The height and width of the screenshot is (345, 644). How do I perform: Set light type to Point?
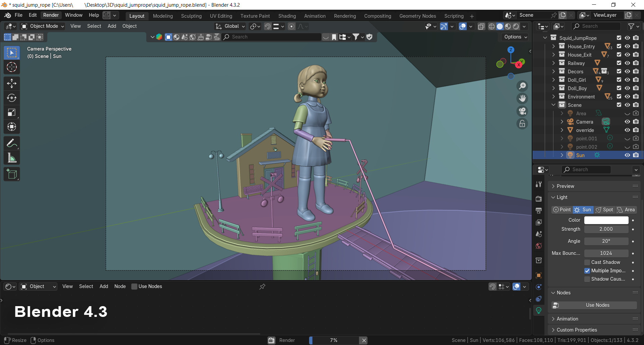point(562,210)
